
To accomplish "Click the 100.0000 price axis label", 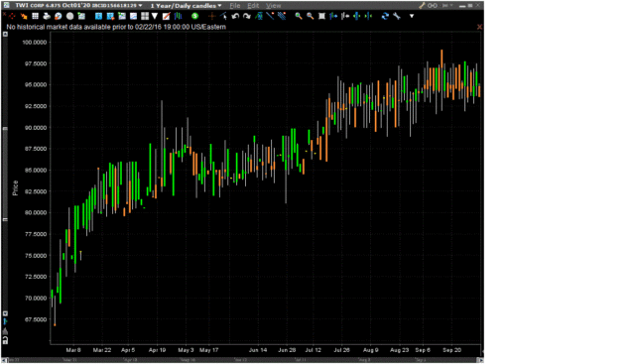I will (x=34, y=42).
